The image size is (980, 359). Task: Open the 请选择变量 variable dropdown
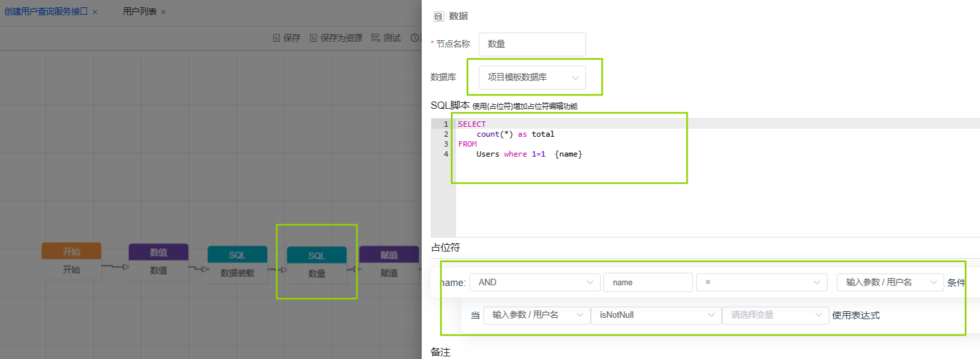pyautogui.click(x=775, y=315)
